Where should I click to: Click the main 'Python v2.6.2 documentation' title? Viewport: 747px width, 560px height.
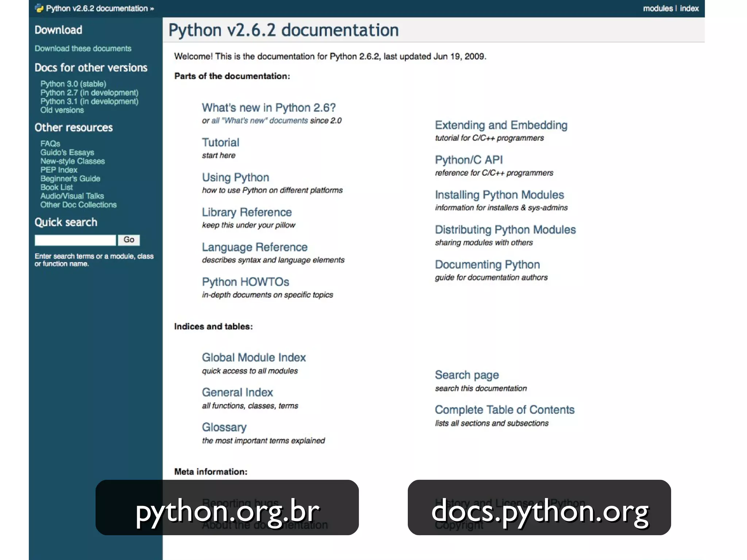tap(283, 30)
